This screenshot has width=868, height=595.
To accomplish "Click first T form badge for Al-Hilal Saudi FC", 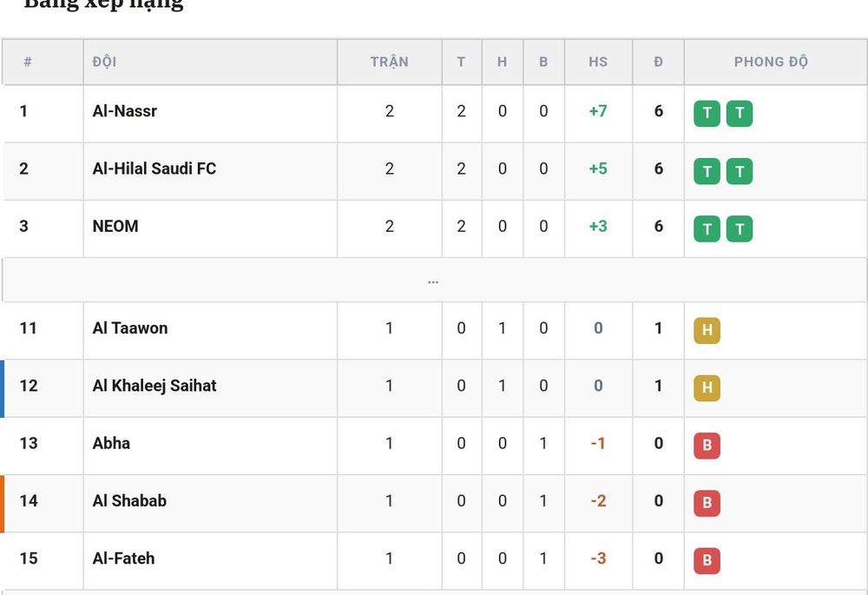I will 707,171.
